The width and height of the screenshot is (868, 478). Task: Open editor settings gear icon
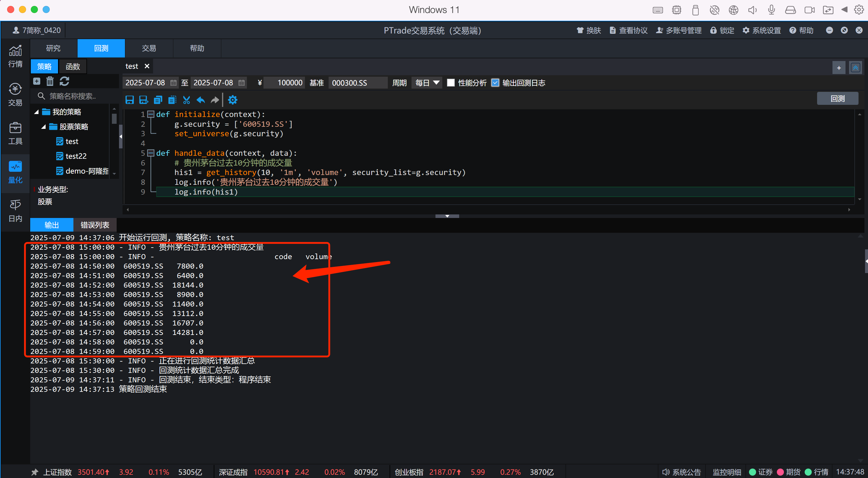(x=232, y=100)
